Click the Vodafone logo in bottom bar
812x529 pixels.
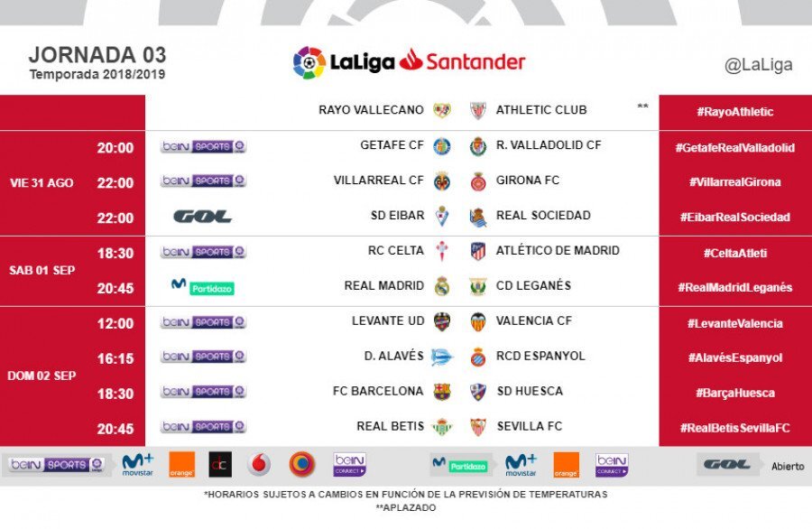pyautogui.click(x=259, y=464)
